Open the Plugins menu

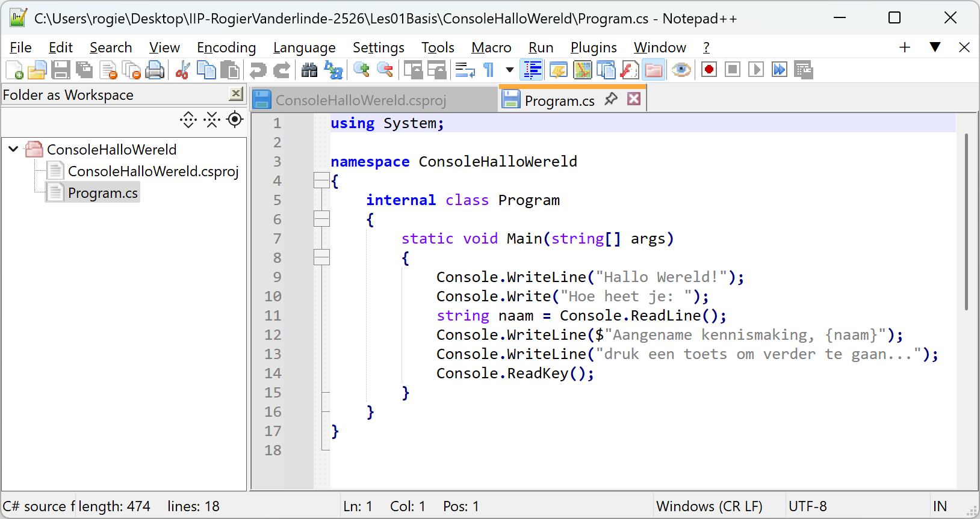point(594,48)
